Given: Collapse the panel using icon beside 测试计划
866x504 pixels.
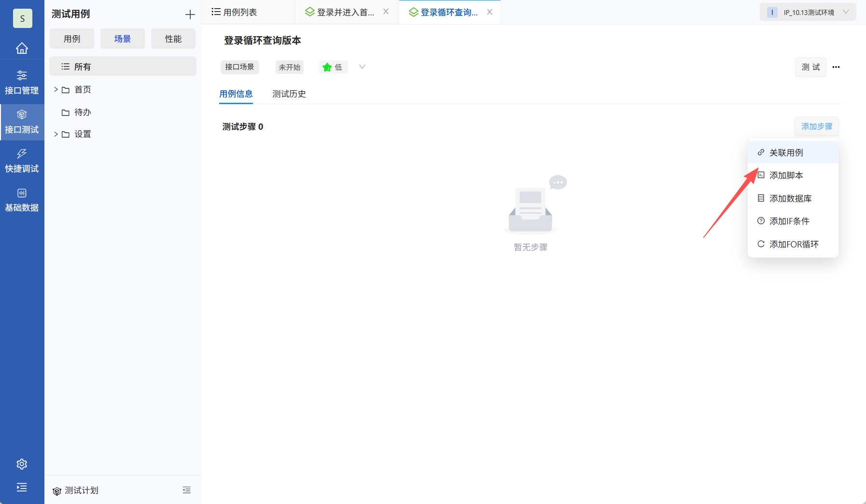Looking at the screenshot, I should 187,490.
